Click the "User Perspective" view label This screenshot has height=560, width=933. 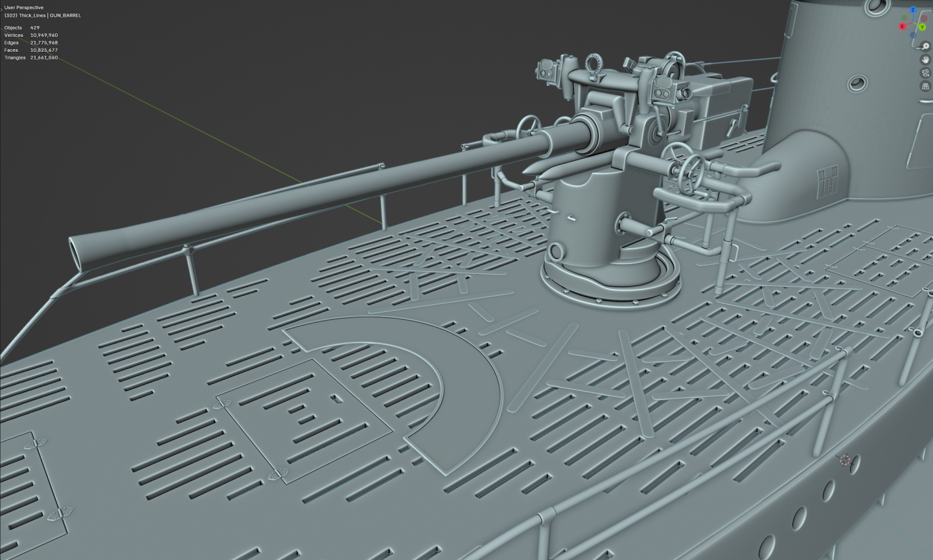[24, 8]
